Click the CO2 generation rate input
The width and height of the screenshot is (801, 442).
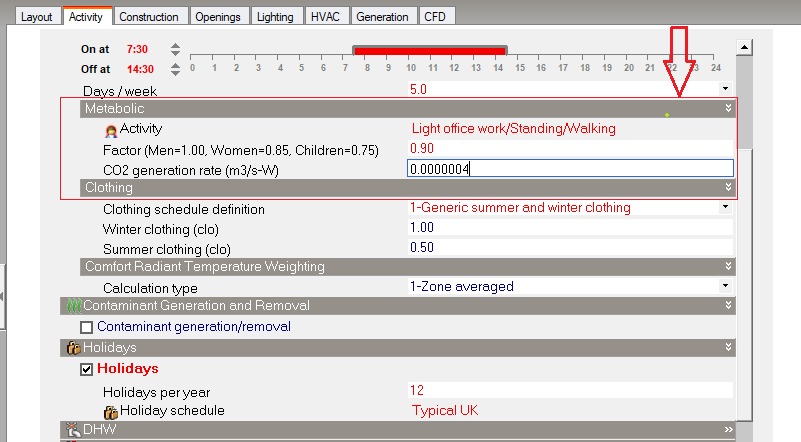click(x=570, y=169)
